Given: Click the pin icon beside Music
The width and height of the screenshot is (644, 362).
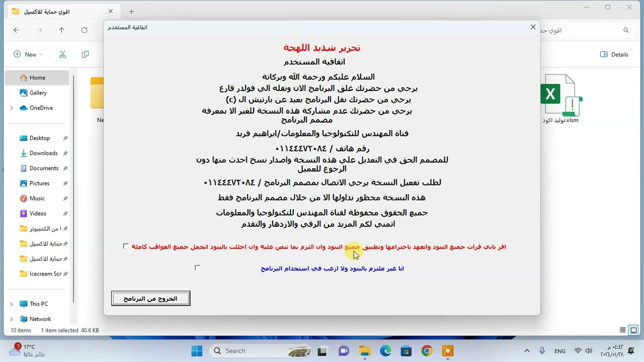Looking at the screenshot, I should tap(65, 199).
